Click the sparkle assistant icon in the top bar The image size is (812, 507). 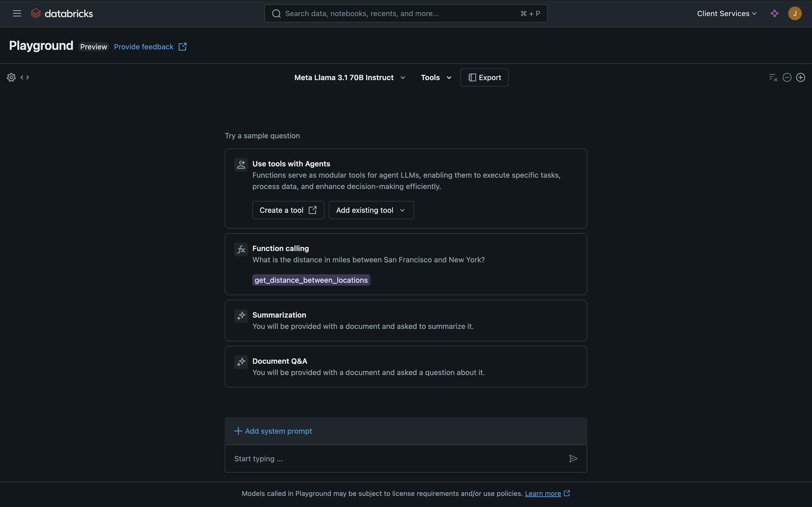click(x=775, y=13)
